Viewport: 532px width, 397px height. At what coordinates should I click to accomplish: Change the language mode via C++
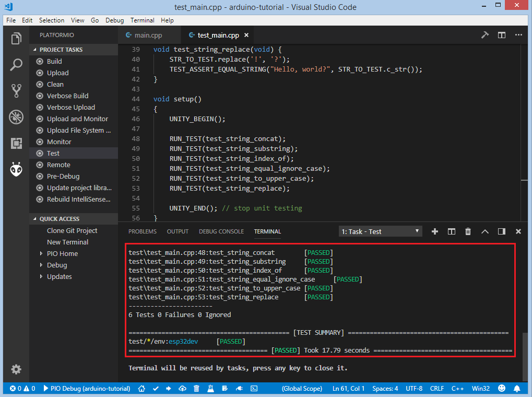(457, 389)
